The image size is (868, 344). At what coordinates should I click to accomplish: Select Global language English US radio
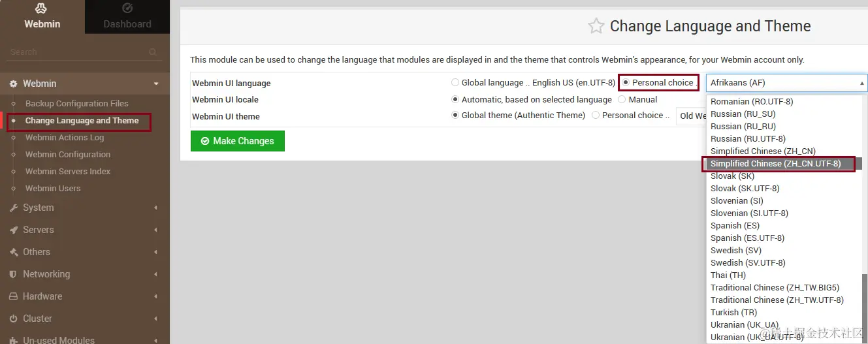tap(455, 83)
